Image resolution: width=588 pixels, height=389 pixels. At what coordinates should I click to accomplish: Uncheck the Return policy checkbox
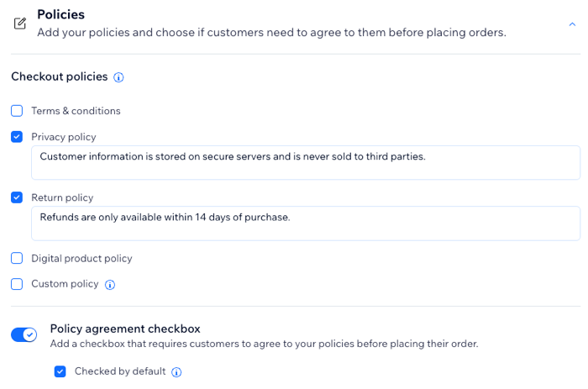coord(17,197)
